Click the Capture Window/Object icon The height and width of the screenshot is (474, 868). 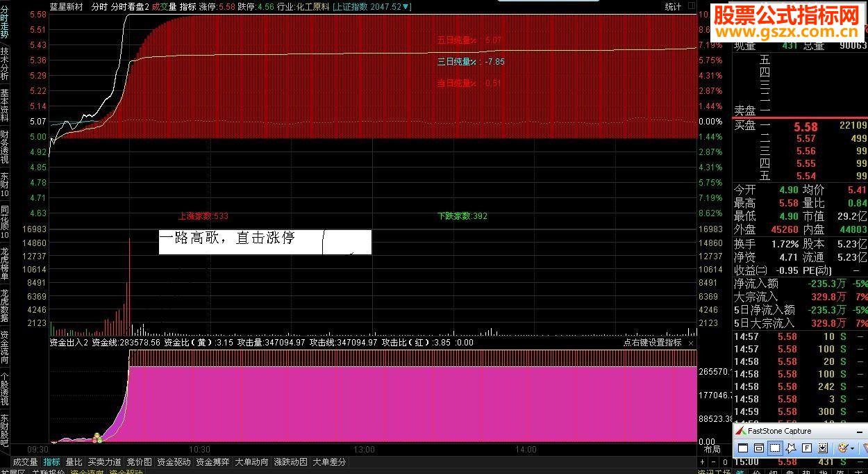coord(759,448)
